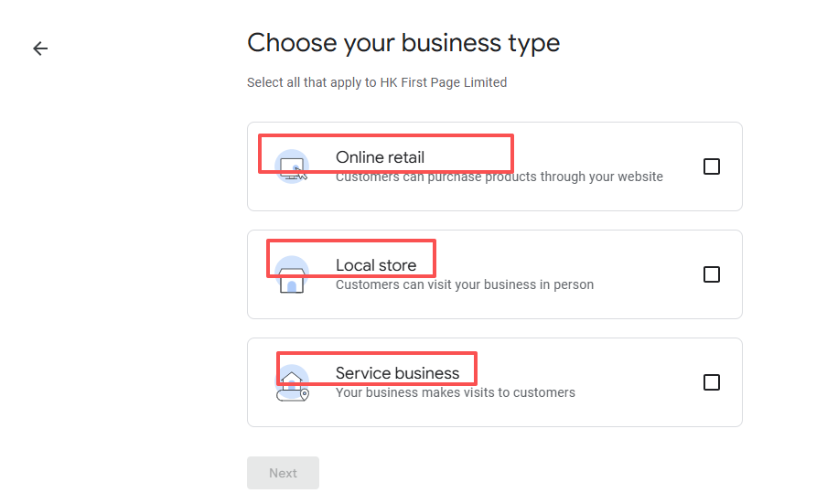Tick the Local store checkbox
Screen dimensions: 827x504
(x=712, y=274)
